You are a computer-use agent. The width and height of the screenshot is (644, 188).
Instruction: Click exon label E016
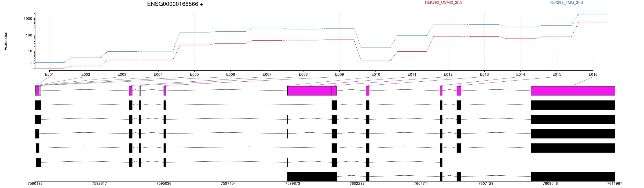point(593,74)
